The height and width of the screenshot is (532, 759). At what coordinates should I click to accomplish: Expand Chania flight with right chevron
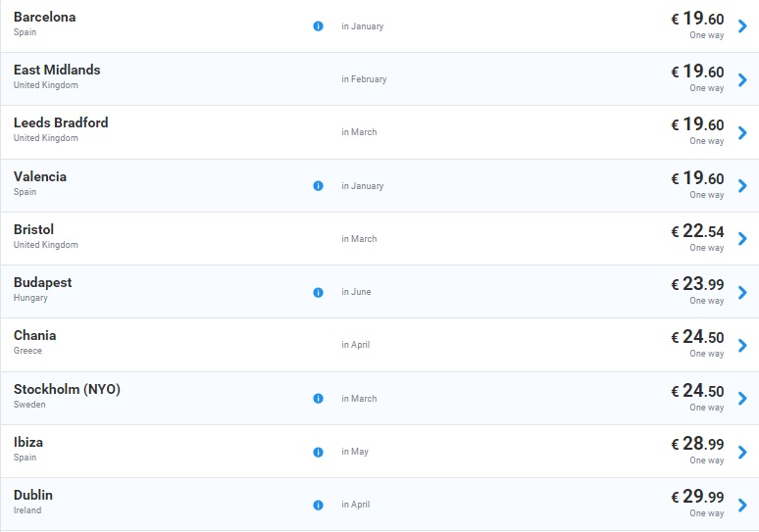(742, 345)
